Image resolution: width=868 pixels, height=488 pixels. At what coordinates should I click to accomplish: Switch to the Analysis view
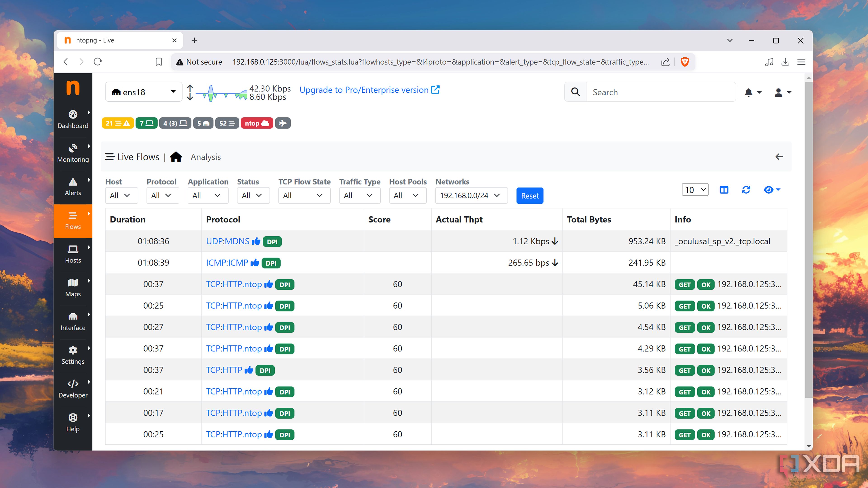click(205, 157)
